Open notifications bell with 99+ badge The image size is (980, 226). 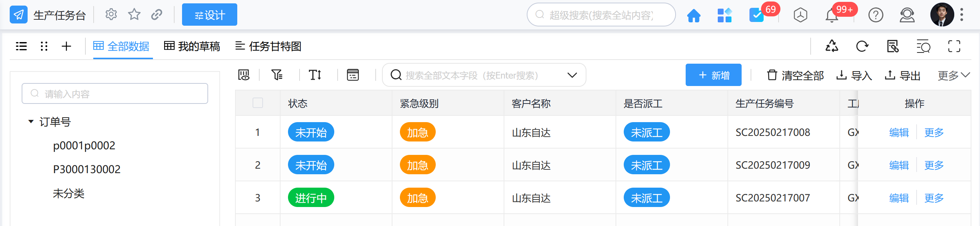(x=832, y=16)
